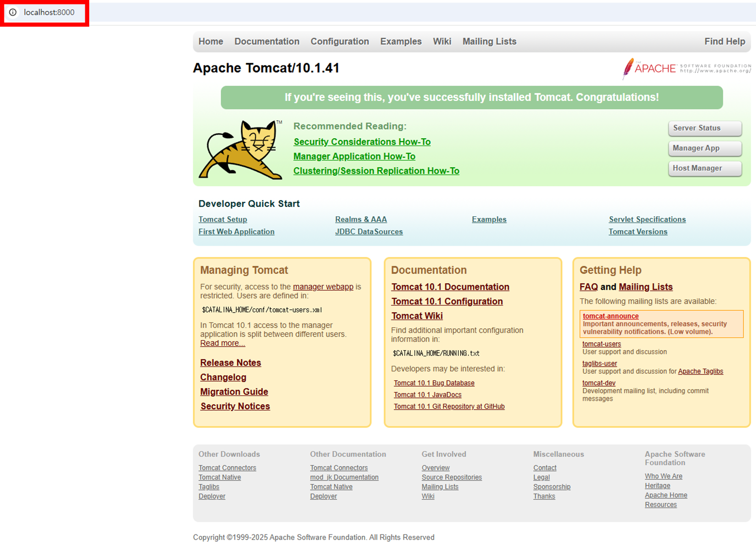Open the tomcat-dev mailing list link
This screenshot has width=756, height=546.
click(598, 383)
